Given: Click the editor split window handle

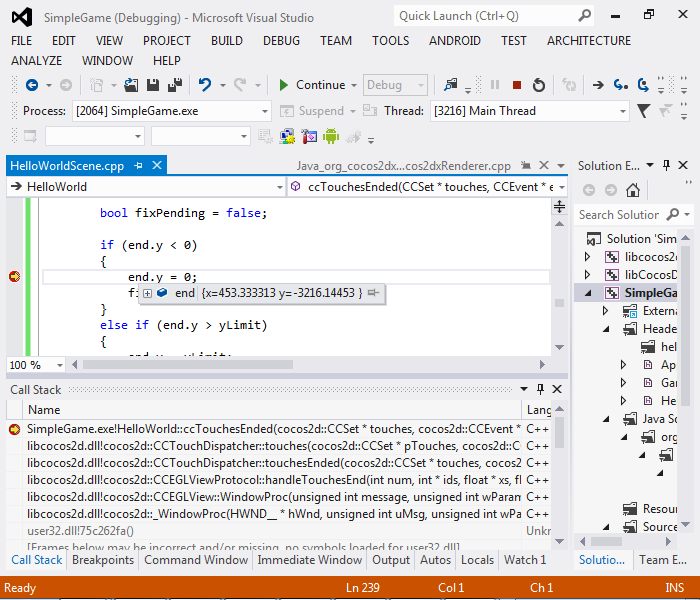Looking at the screenshot, I should tap(559, 207).
